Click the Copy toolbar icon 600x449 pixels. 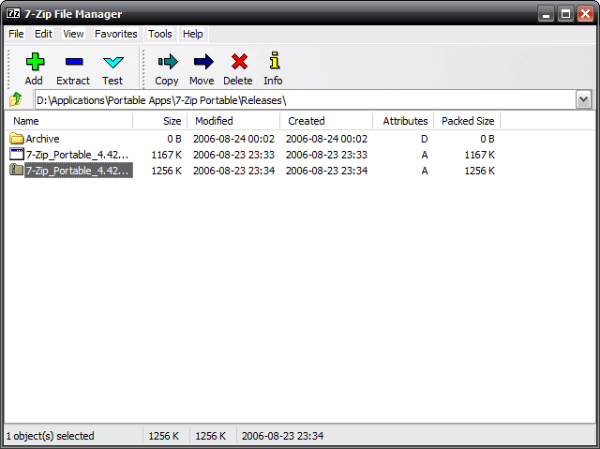click(167, 63)
